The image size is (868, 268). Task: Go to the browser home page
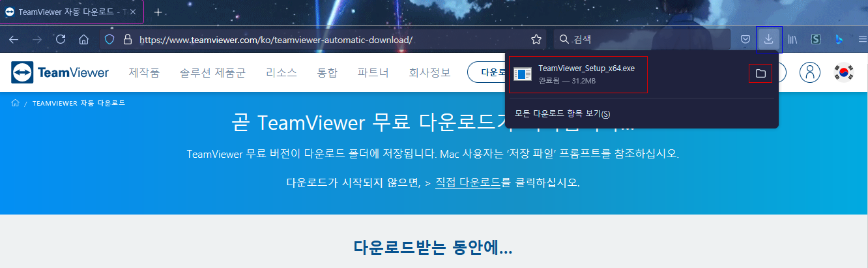tap(83, 39)
